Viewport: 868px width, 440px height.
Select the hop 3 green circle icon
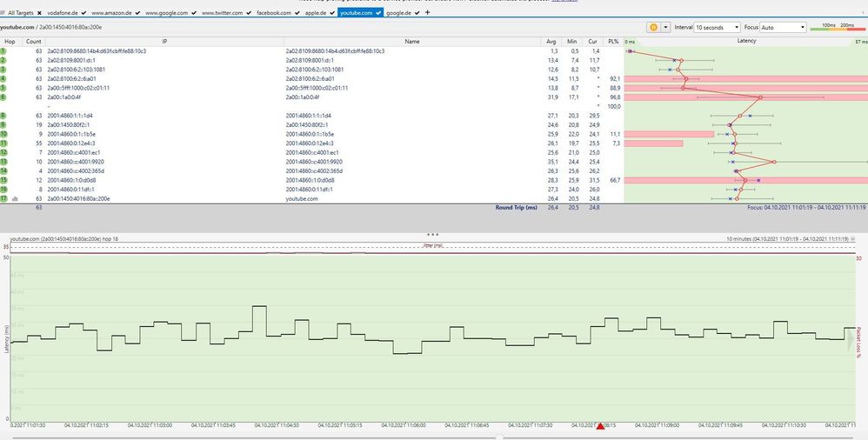point(3,70)
